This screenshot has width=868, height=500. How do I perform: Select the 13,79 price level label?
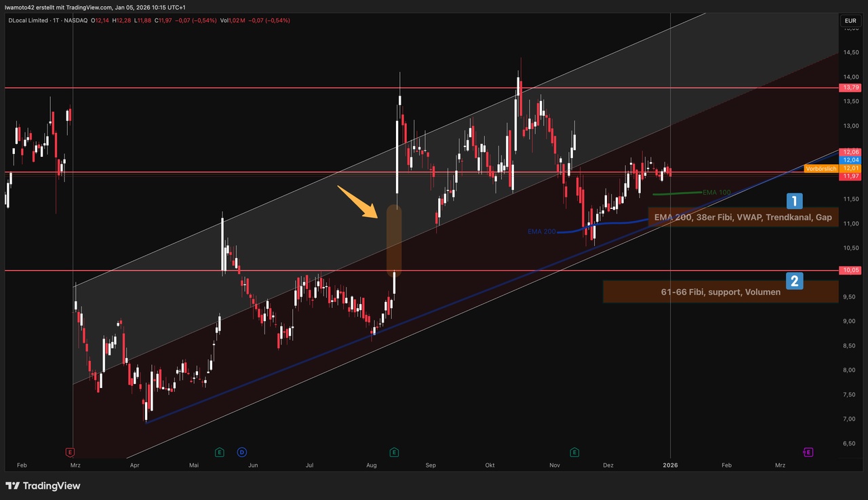point(850,88)
